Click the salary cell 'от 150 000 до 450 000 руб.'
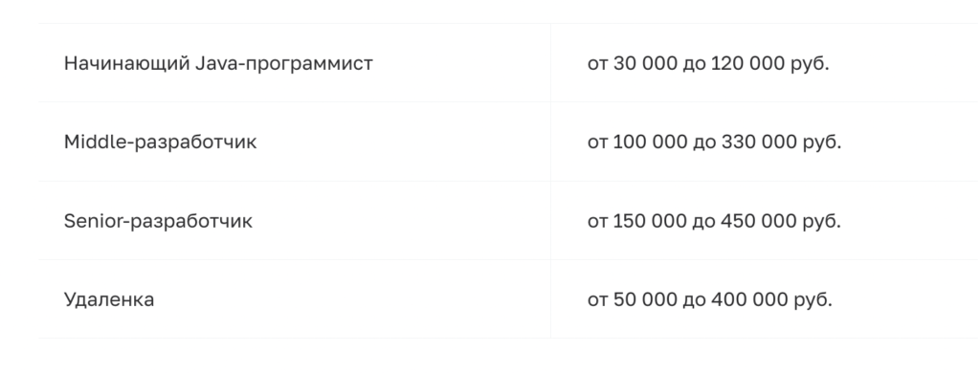980x373 pixels. coord(765,221)
